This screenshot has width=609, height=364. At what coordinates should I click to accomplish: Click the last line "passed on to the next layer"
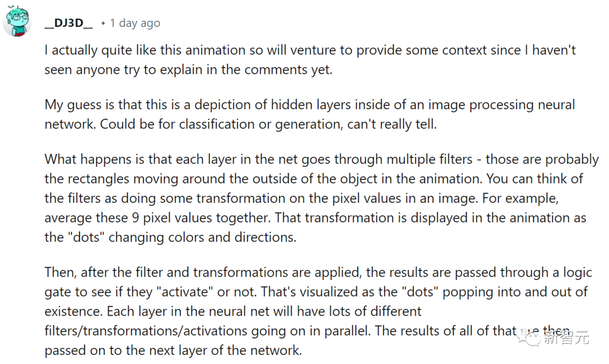173,350
